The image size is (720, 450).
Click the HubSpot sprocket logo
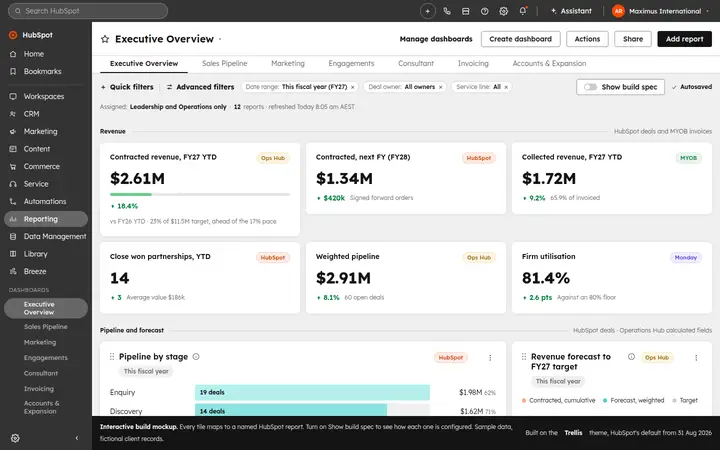(13, 35)
